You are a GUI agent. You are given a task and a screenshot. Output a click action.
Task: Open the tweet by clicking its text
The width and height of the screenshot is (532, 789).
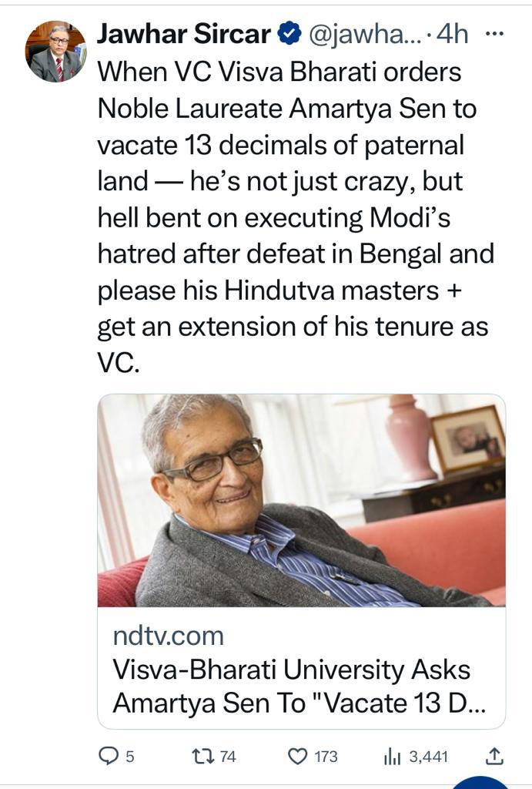coord(293,216)
